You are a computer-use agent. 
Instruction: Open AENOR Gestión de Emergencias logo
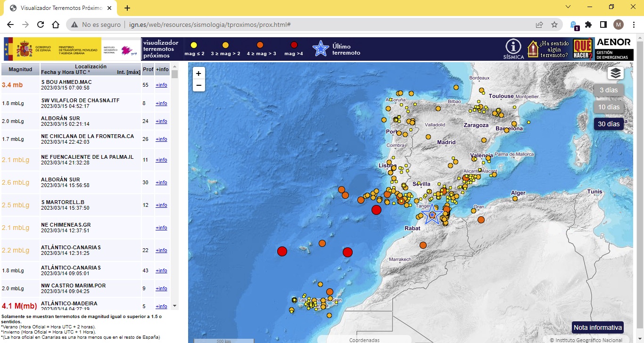pyautogui.click(x=614, y=49)
